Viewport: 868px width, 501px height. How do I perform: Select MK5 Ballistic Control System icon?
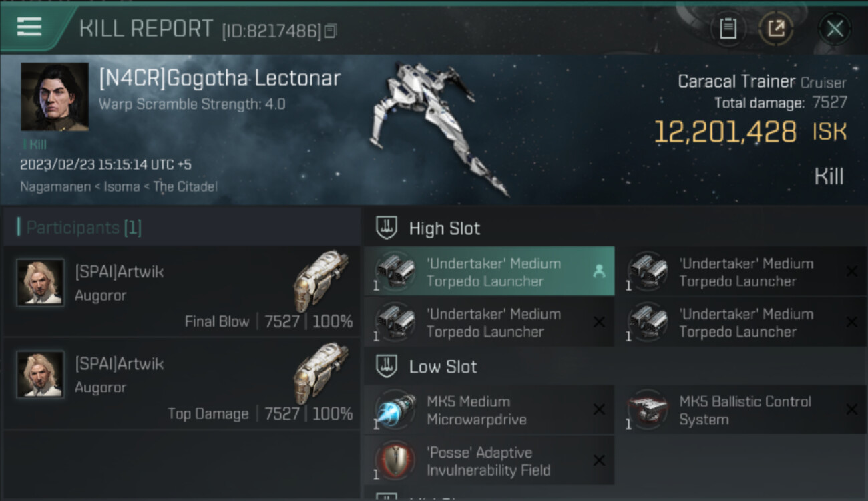646,409
